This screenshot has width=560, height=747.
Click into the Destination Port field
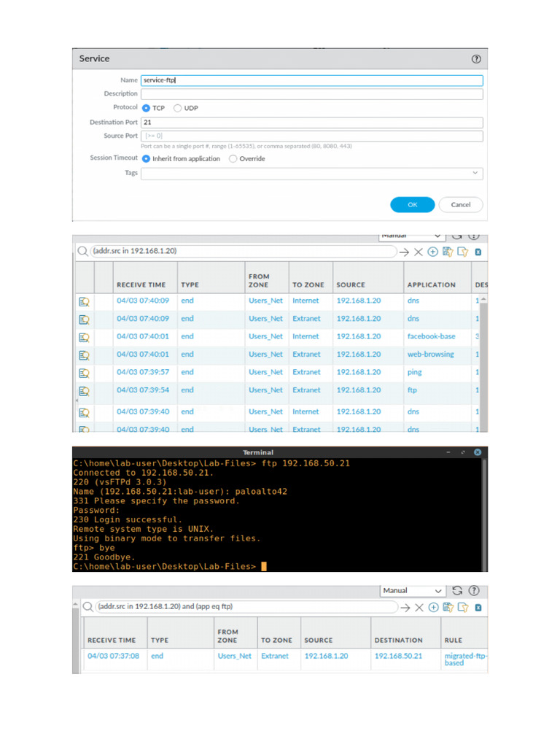tap(311, 123)
